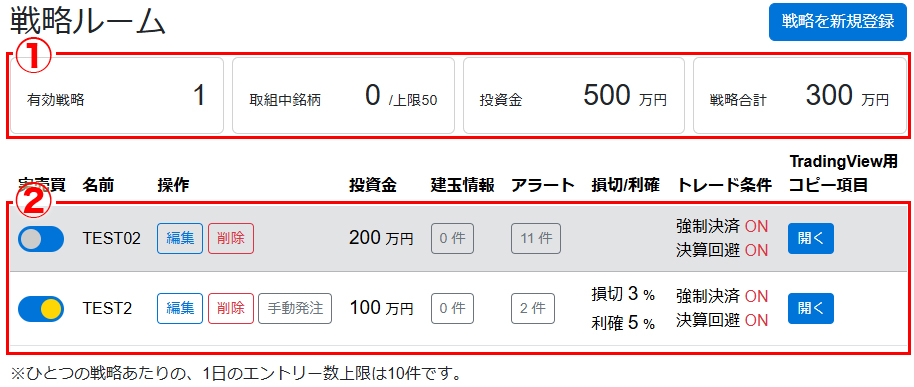Click 編集 for the TEST2 strategy
This screenshot has width=914, height=387.
click(180, 308)
